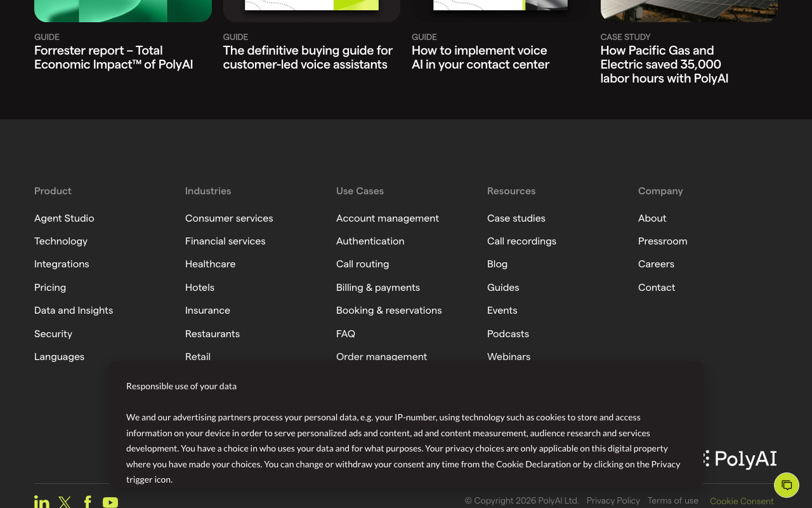Open the Retail industry link

coord(198,356)
